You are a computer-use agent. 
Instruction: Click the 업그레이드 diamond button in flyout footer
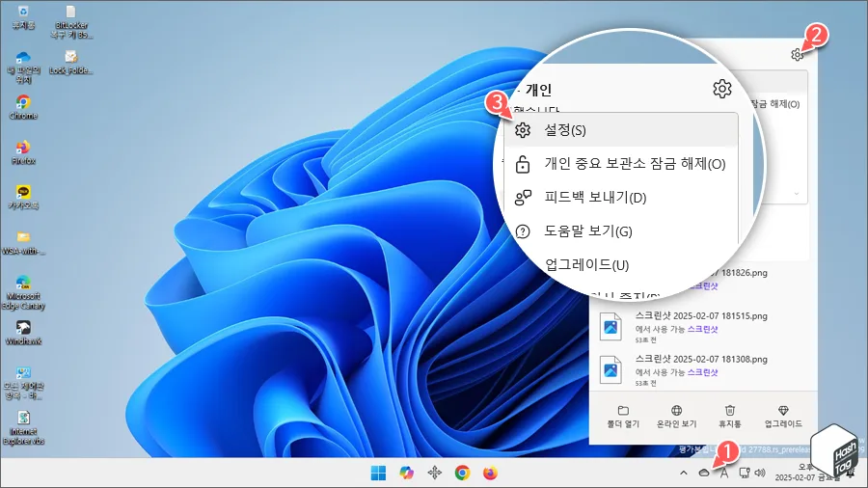tap(783, 417)
